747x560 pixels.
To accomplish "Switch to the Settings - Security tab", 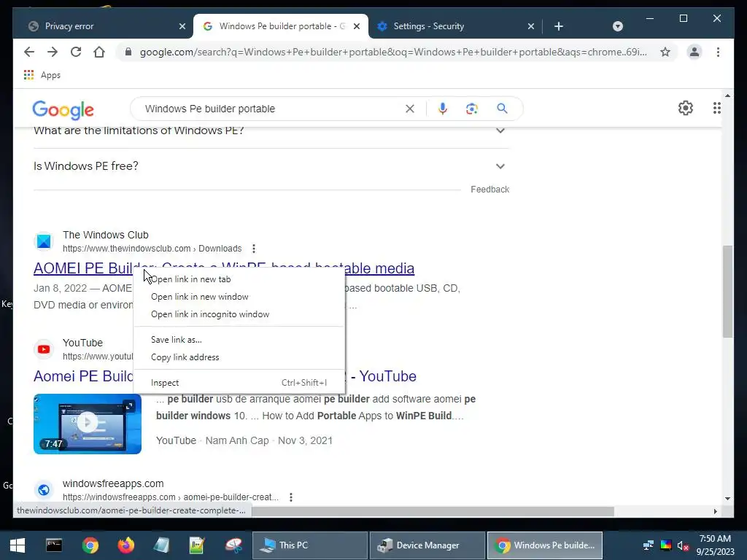I will coord(455,26).
